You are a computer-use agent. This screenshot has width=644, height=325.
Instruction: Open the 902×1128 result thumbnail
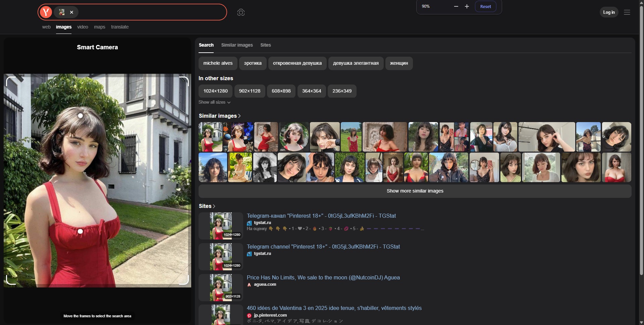[x=221, y=287]
